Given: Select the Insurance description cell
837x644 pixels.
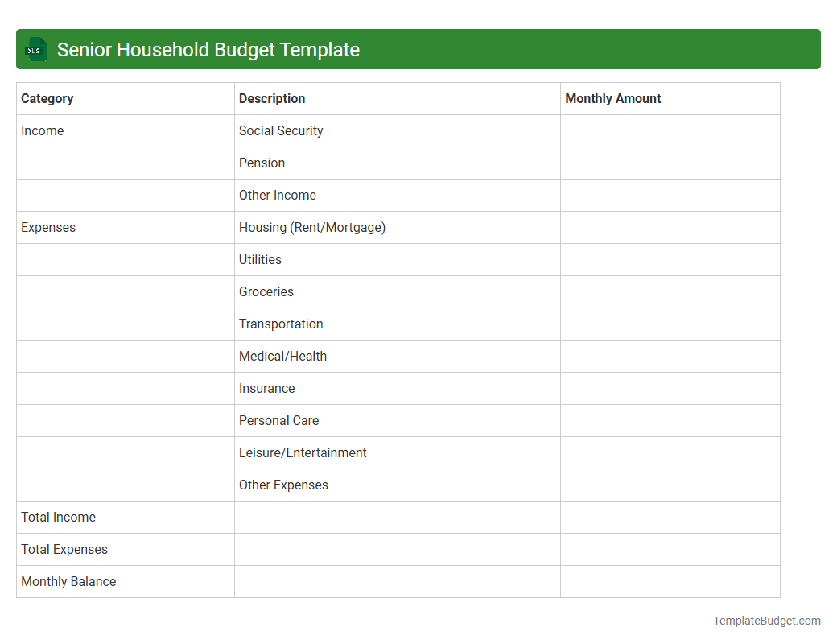Looking at the screenshot, I should [266, 388].
